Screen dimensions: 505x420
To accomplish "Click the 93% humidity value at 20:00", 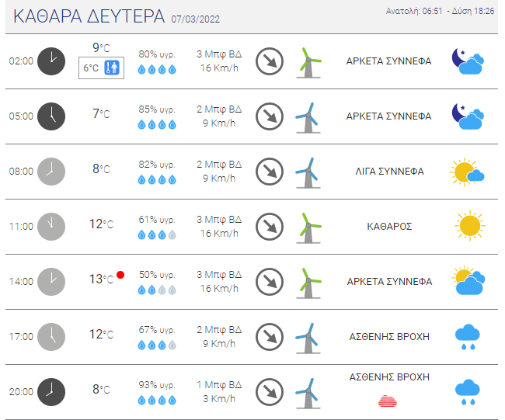I will [x=157, y=385].
